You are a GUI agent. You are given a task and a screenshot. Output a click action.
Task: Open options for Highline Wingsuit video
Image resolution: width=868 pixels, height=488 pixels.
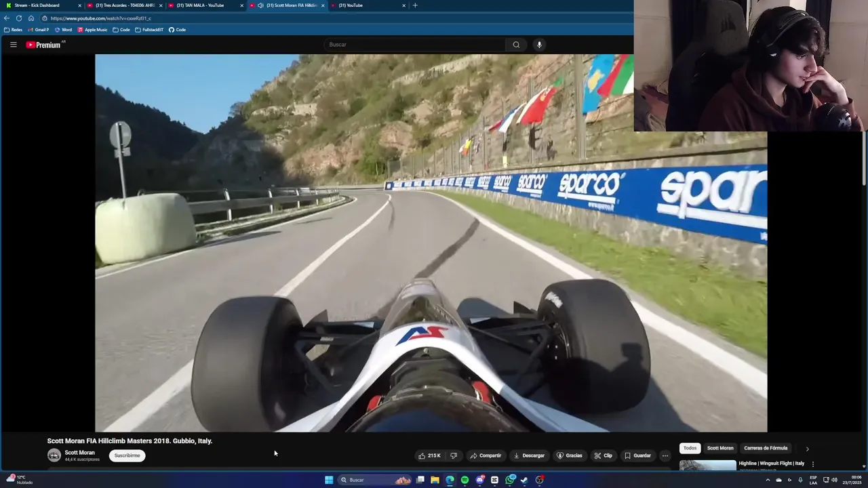[813, 464]
